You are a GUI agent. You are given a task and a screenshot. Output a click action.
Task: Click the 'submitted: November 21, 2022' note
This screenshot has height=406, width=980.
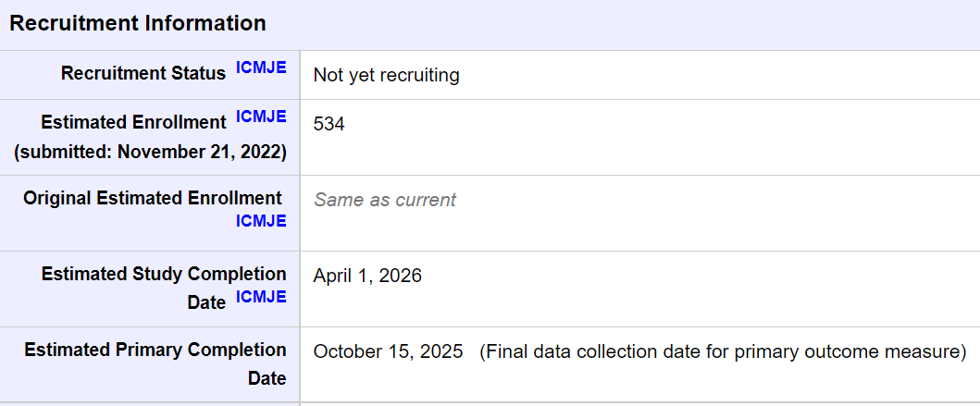click(150, 153)
